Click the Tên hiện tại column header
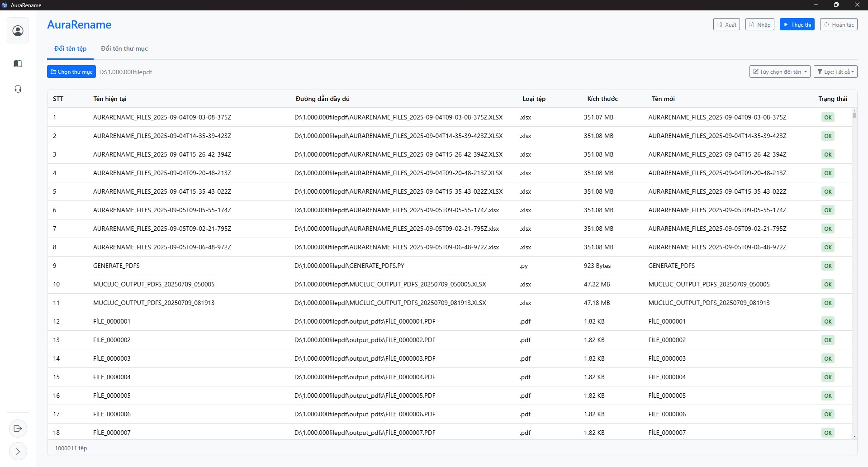This screenshot has width=868, height=467. 110,99
